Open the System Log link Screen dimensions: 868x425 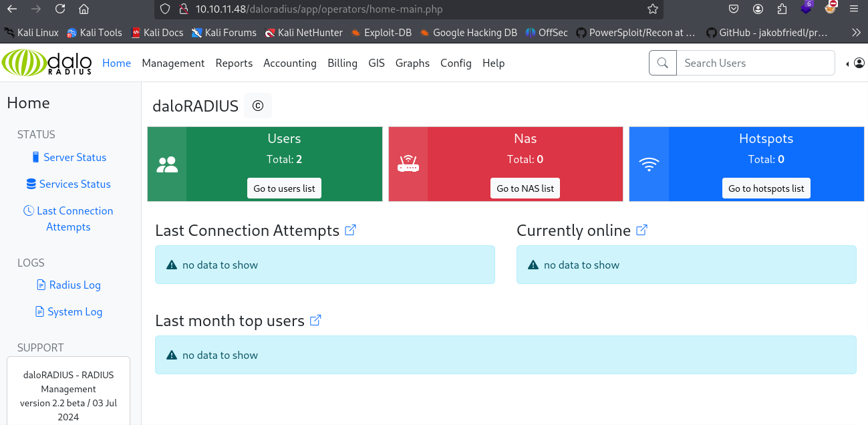tap(68, 311)
